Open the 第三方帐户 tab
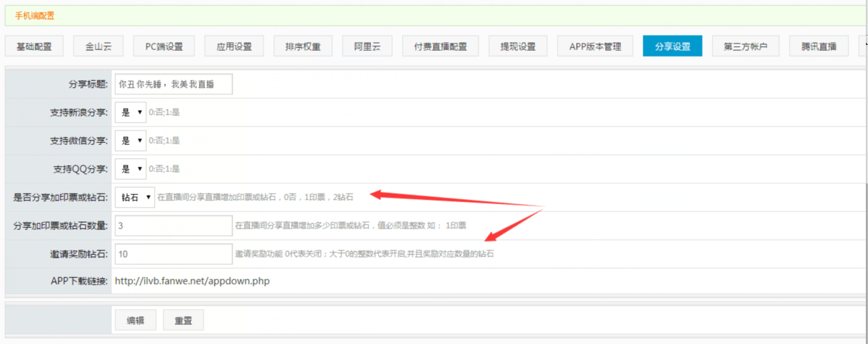The height and width of the screenshot is (344, 868). point(745,46)
